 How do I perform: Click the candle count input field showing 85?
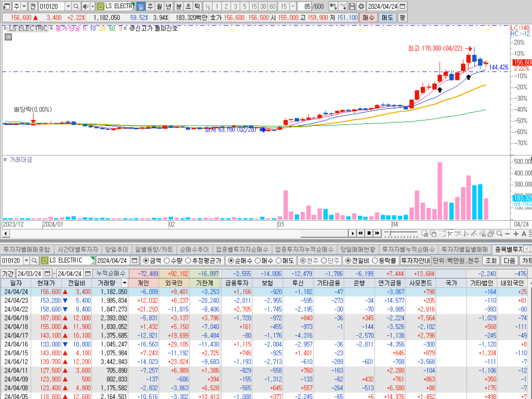305,7
